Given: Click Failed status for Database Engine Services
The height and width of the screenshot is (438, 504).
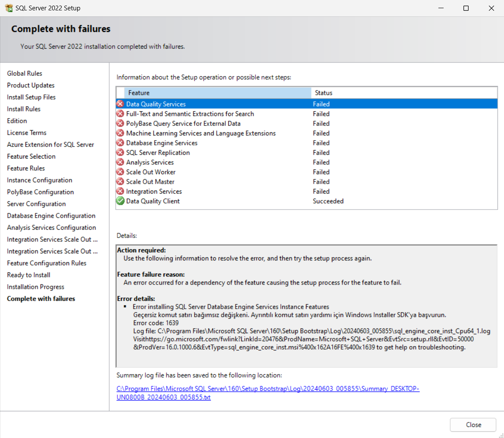Looking at the screenshot, I should point(321,143).
